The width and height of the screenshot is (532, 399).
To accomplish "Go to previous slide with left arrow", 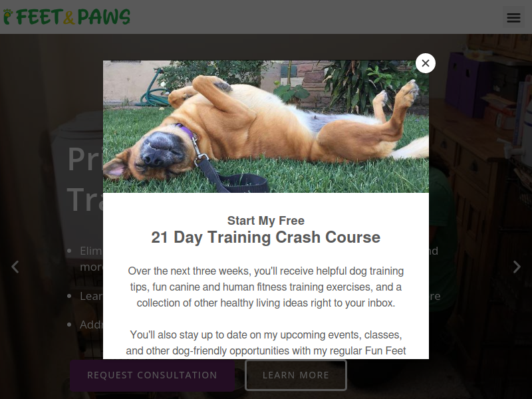I will pos(15,267).
